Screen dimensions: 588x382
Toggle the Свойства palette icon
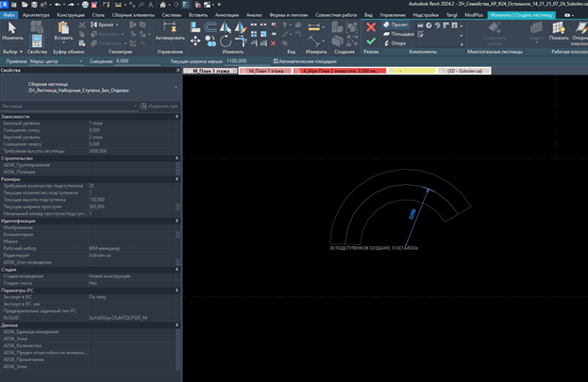coord(37,41)
